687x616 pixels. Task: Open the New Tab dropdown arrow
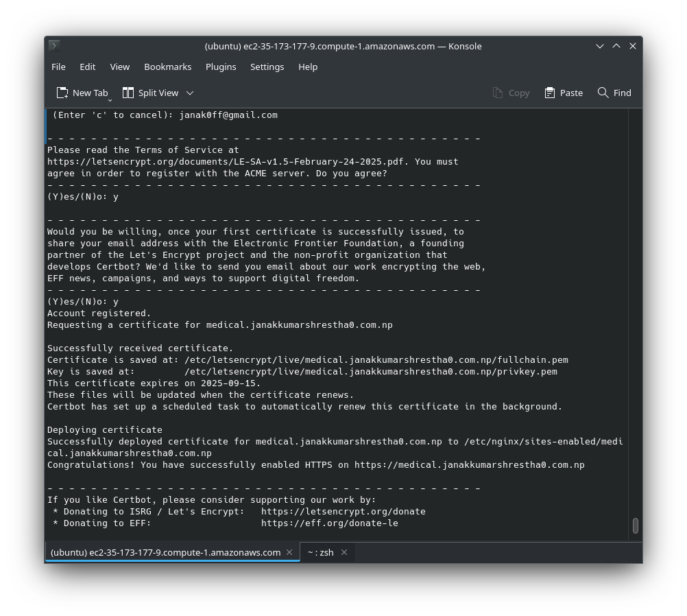[110, 99]
